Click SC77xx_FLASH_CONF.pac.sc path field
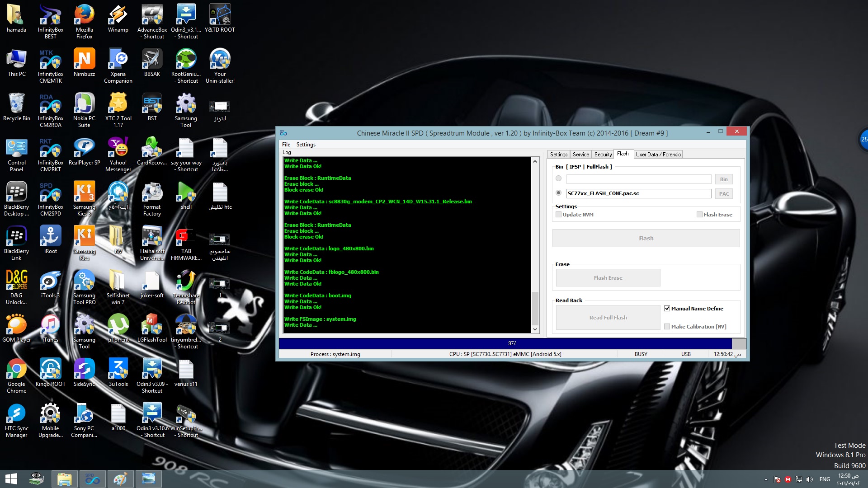The width and height of the screenshot is (868, 488). pyautogui.click(x=639, y=194)
